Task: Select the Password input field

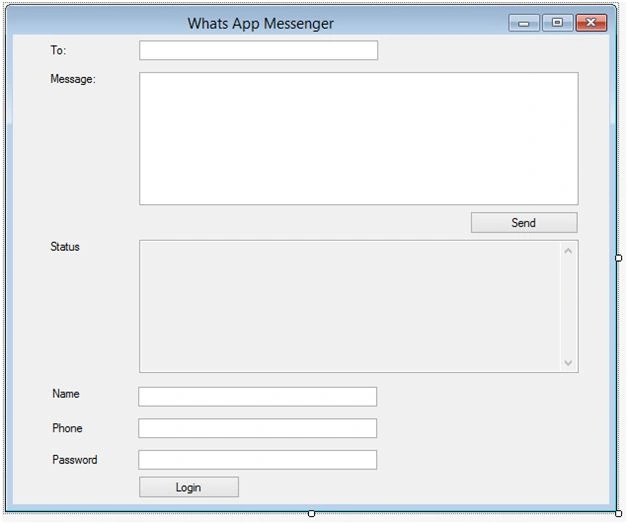Action: coord(258,460)
